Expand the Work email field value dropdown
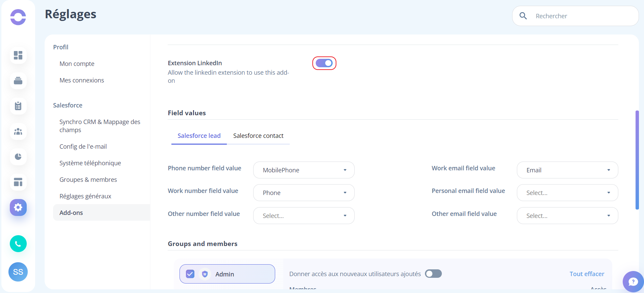Viewport: 644px width, 293px height. click(568, 170)
